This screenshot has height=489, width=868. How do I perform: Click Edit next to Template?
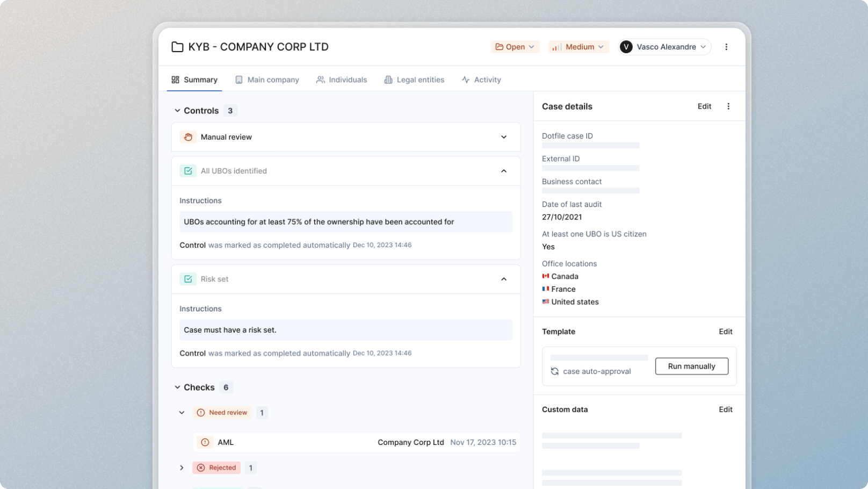(726, 332)
